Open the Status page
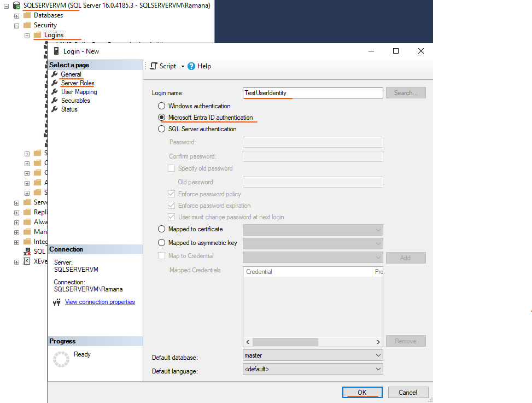This screenshot has width=532, height=403. (69, 109)
